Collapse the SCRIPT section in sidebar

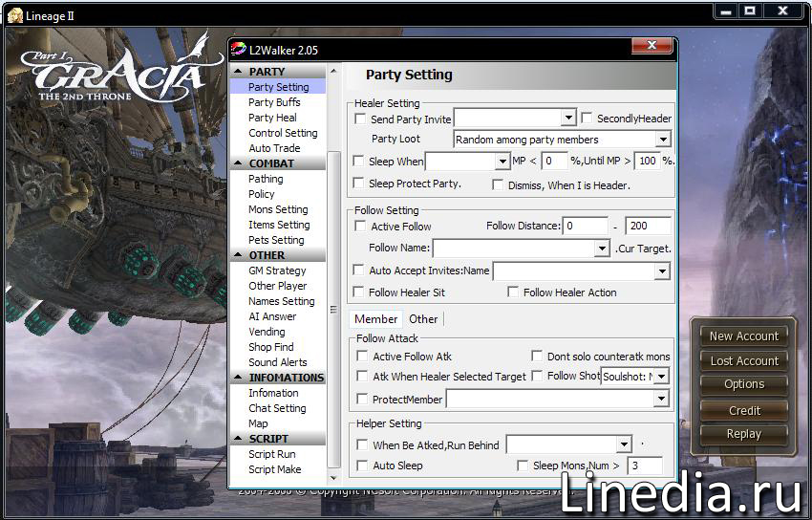tap(239, 439)
